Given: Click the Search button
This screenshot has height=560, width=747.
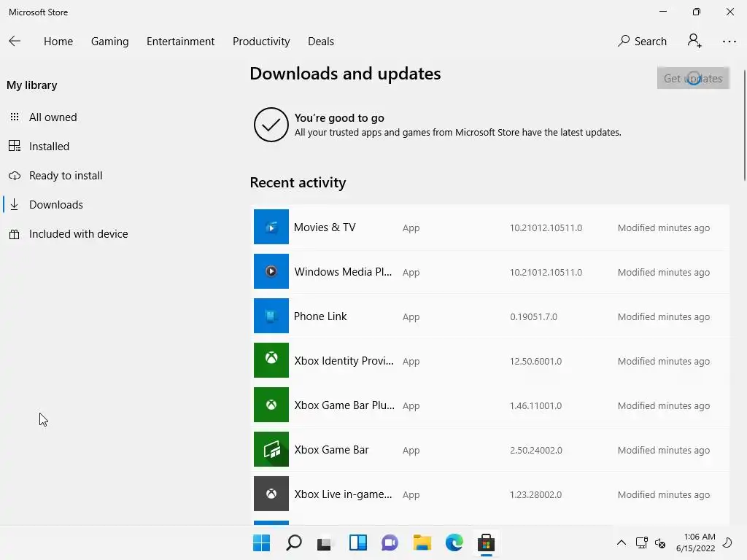Looking at the screenshot, I should tap(642, 42).
